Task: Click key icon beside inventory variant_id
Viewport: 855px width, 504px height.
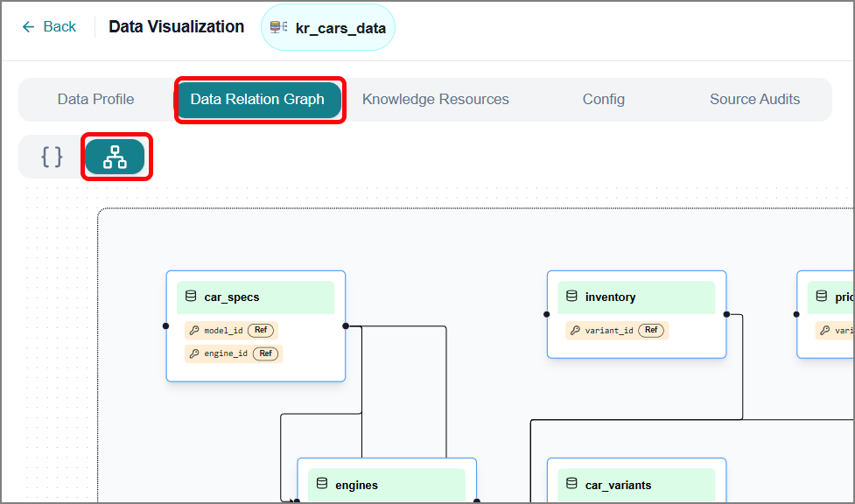Action: click(x=575, y=331)
